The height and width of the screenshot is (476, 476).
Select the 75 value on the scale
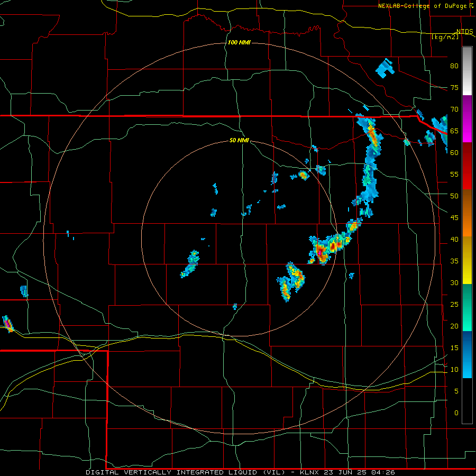(454, 88)
